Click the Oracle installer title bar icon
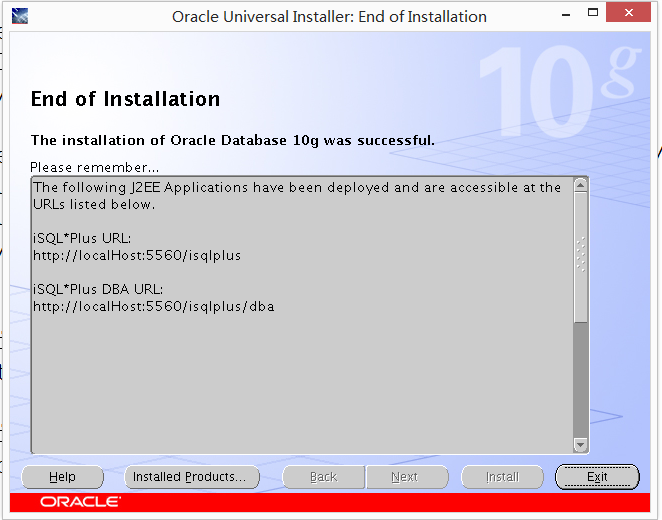Viewport: 662px width, 520px height. point(19,16)
